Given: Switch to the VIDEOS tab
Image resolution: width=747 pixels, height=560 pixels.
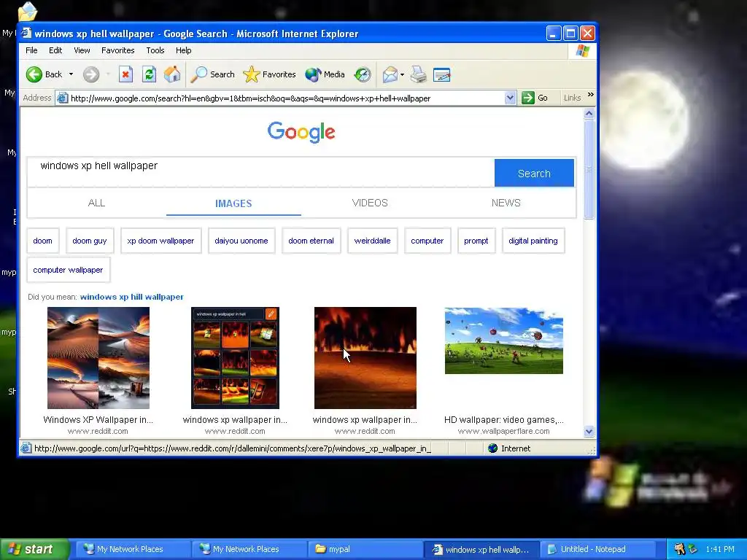Looking at the screenshot, I should [370, 203].
